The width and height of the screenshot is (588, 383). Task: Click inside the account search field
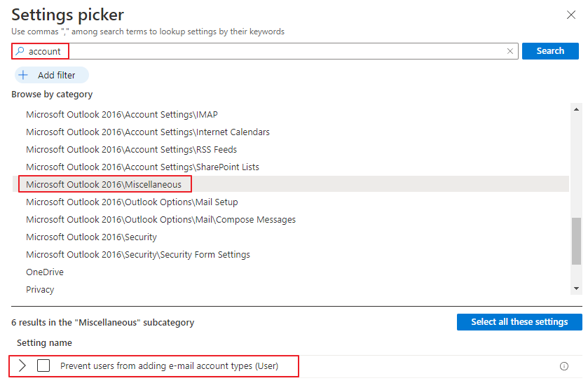pyautogui.click(x=264, y=51)
